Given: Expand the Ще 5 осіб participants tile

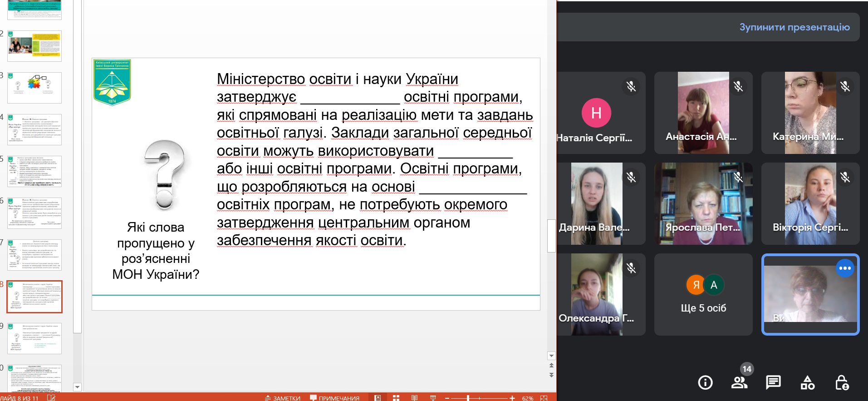Looking at the screenshot, I should click(703, 294).
